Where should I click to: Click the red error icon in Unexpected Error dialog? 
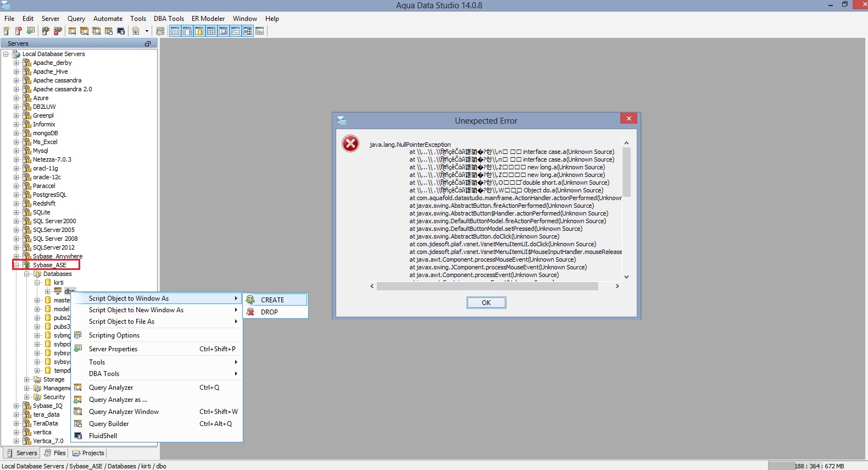(x=350, y=143)
